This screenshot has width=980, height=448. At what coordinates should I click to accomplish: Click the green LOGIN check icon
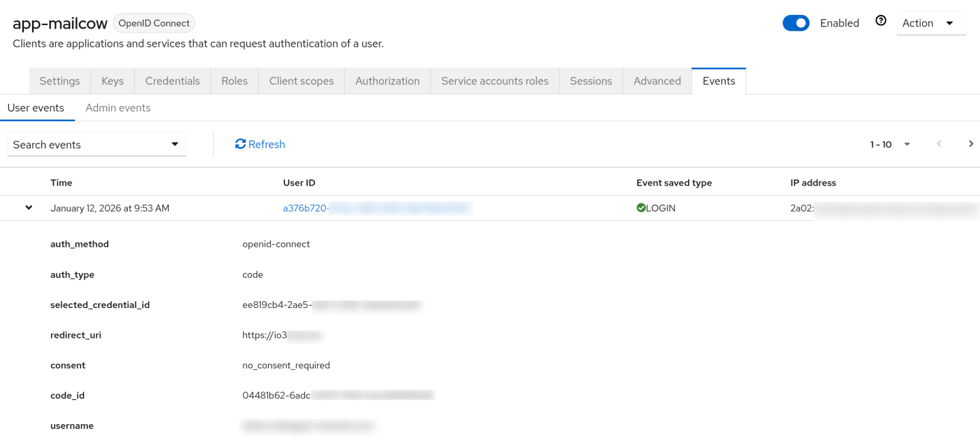click(x=640, y=207)
